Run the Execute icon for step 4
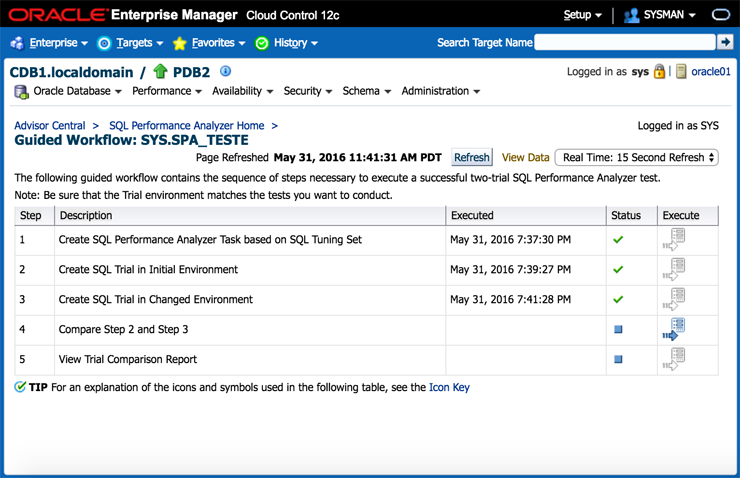This screenshot has height=478, width=740. click(x=675, y=330)
